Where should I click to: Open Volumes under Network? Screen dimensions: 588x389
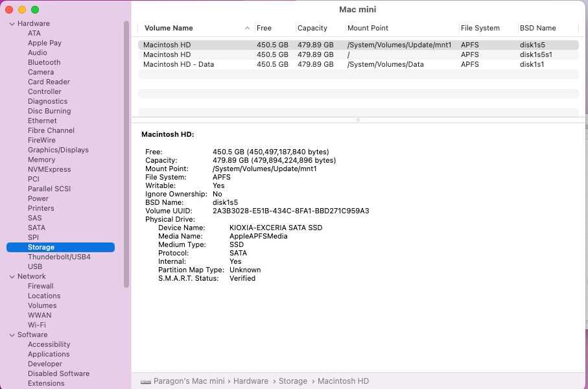tap(42, 306)
